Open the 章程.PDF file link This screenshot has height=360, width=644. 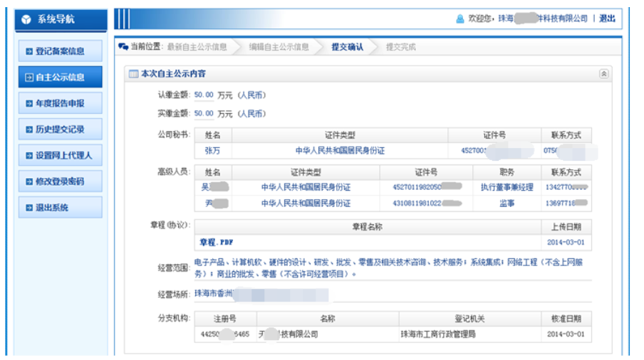click(217, 243)
